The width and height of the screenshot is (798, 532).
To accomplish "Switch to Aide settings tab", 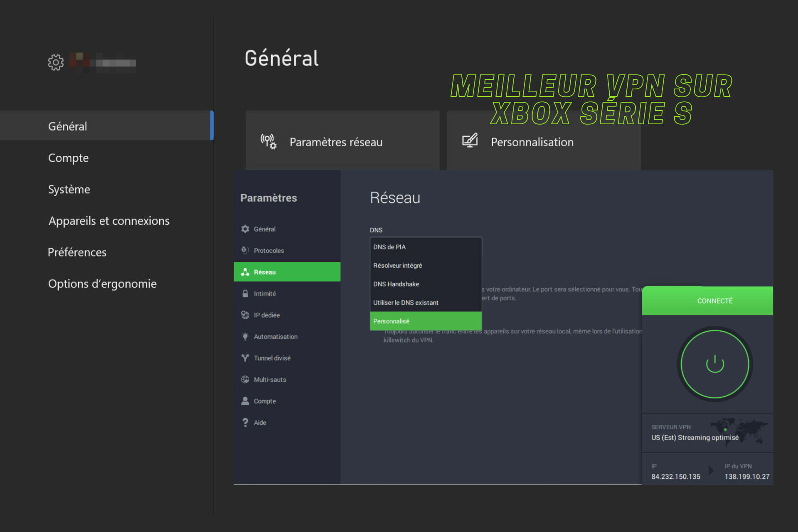I will pyautogui.click(x=287, y=422).
